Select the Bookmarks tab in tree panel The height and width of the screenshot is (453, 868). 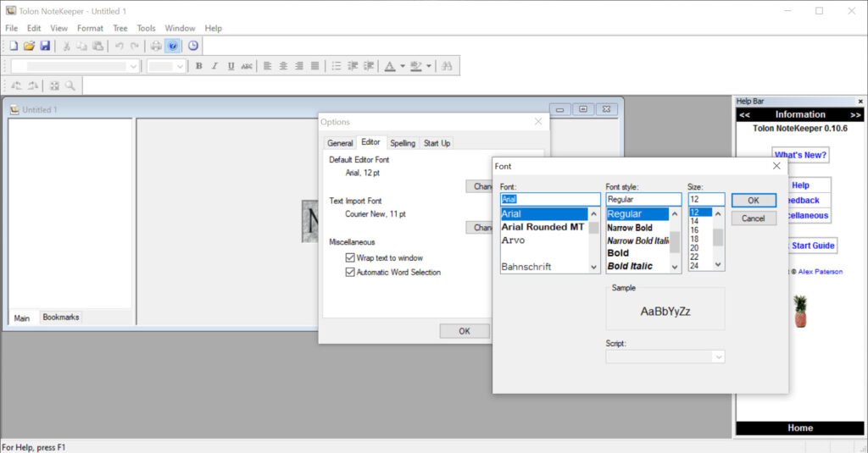click(x=61, y=317)
